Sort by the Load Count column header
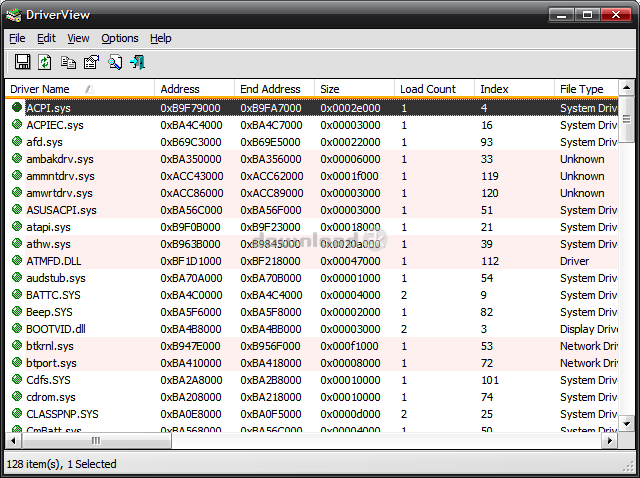640x478 pixels. coord(435,89)
